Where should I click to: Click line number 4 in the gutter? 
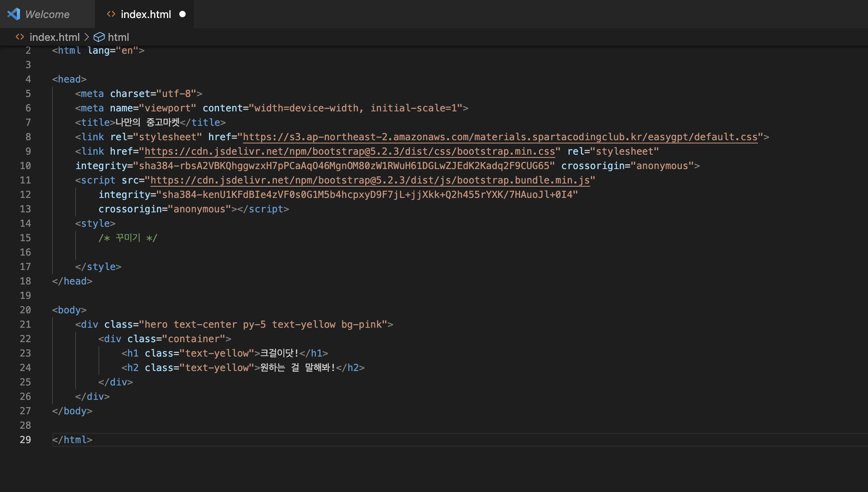pos(28,79)
